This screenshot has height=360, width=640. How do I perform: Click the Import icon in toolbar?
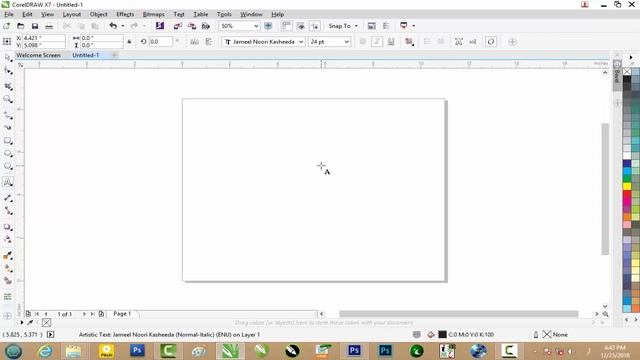pyautogui.click(x=178, y=26)
